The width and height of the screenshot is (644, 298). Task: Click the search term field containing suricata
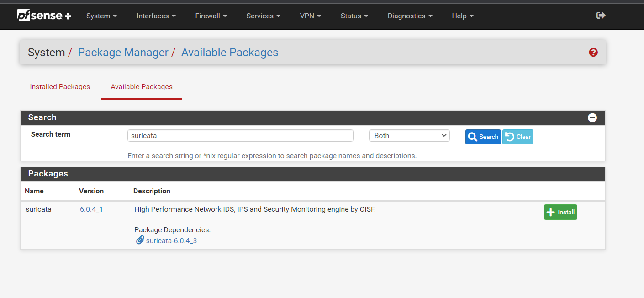240,136
